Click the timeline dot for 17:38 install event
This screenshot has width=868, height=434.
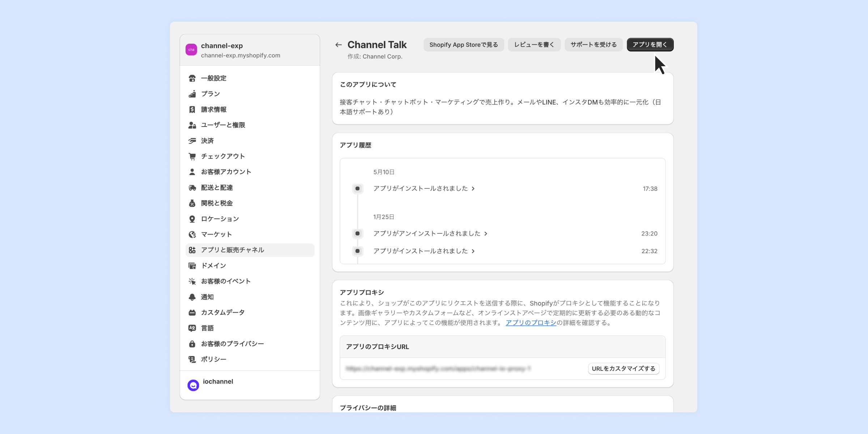[357, 188]
